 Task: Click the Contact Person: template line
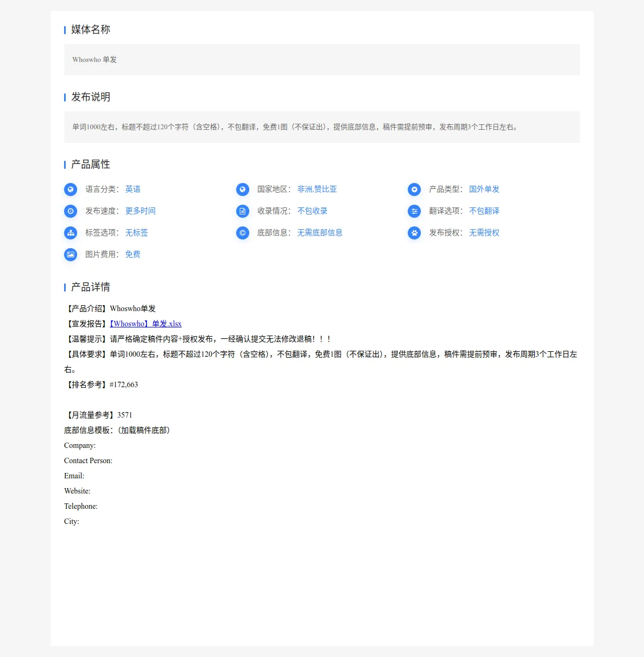pos(89,460)
